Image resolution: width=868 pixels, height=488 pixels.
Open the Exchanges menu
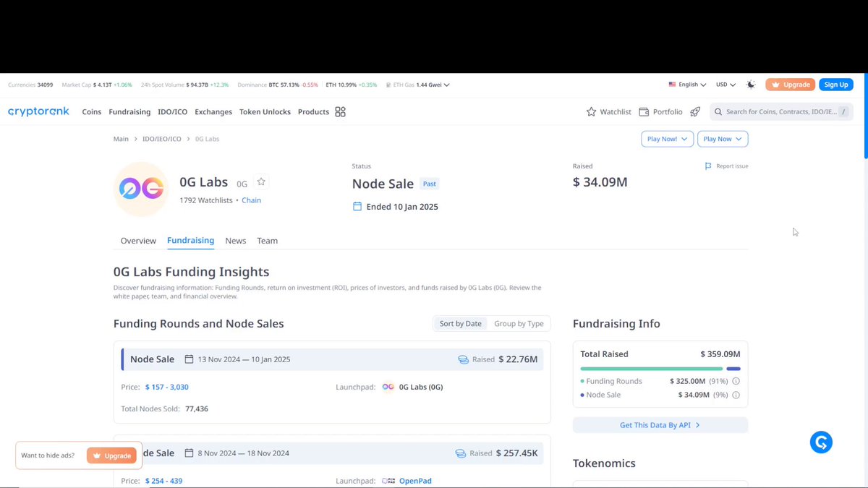[x=213, y=112]
